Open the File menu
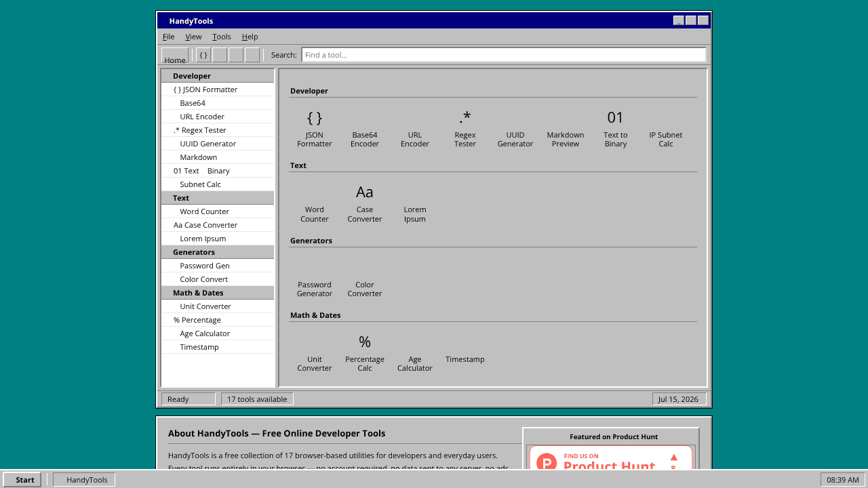The image size is (868, 488). [169, 37]
